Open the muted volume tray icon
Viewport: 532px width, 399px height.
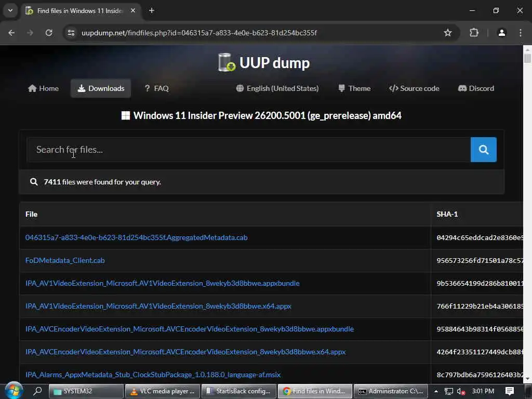[461, 391]
